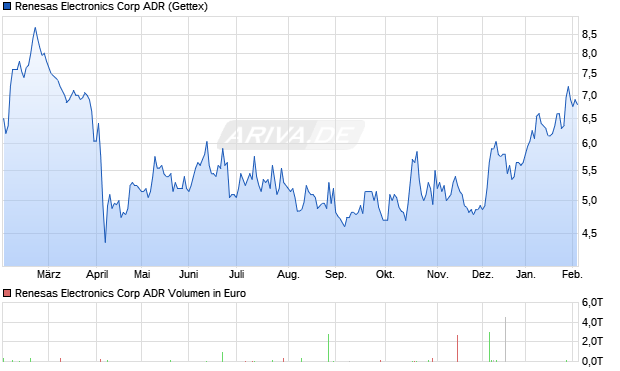
Task: Click the red volume legend square
Action: tap(7, 293)
